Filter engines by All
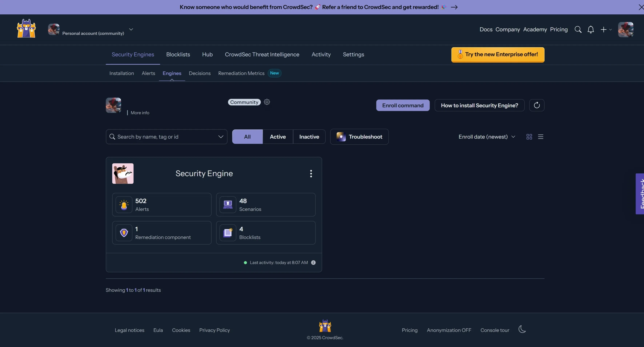The image size is (644, 347). 247,137
